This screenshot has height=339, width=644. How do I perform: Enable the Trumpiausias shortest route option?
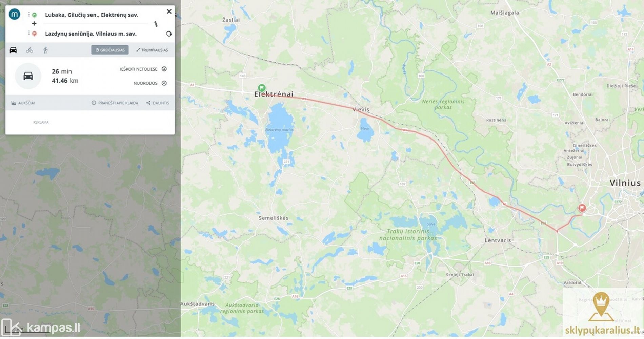(152, 50)
